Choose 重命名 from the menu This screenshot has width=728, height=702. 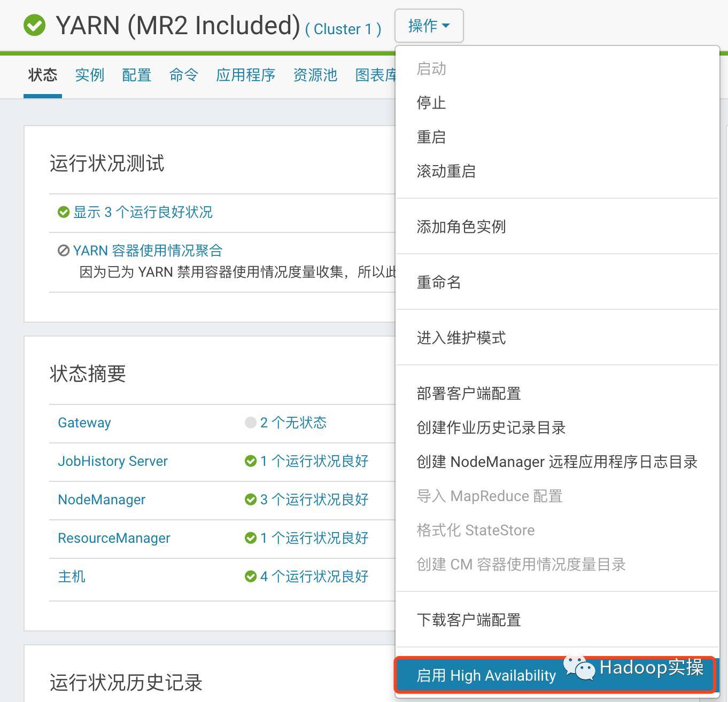point(557,282)
